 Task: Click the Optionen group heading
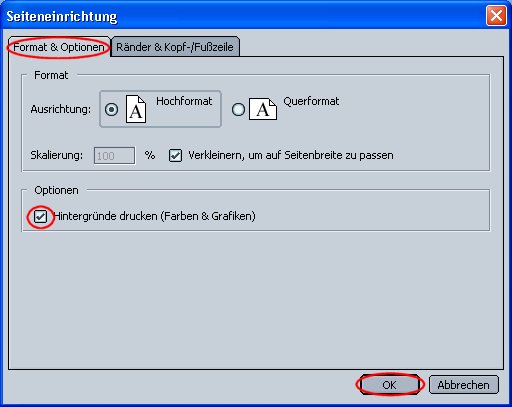[56, 190]
